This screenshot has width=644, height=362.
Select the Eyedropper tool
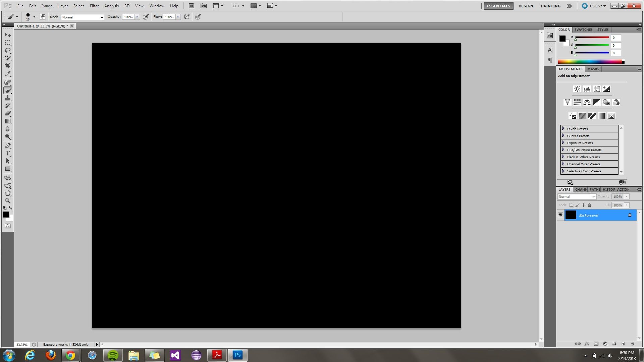click(x=8, y=73)
